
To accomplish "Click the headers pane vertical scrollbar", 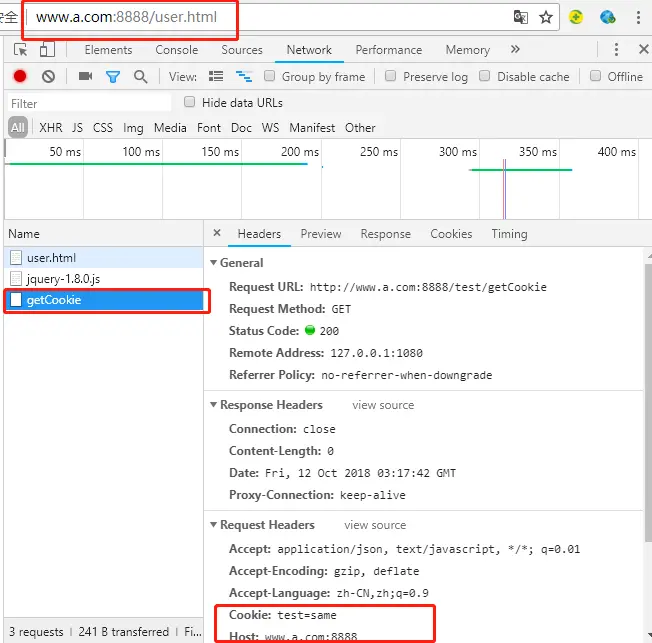I will point(648,401).
